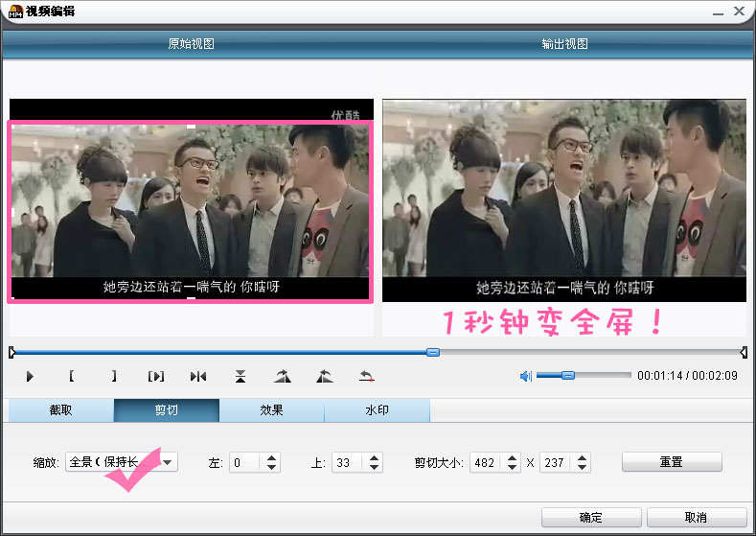Click the app icon in title bar
This screenshot has width=756, height=536.
pyautogui.click(x=16, y=12)
